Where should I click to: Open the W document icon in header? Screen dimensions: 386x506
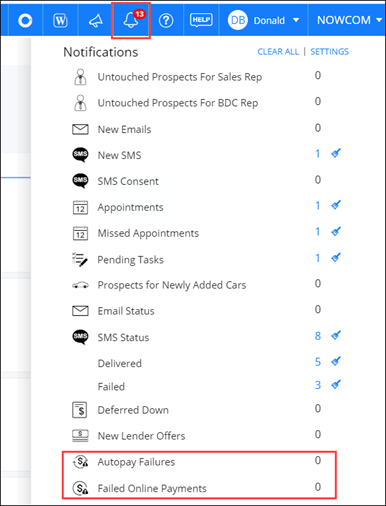[x=60, y=21]
